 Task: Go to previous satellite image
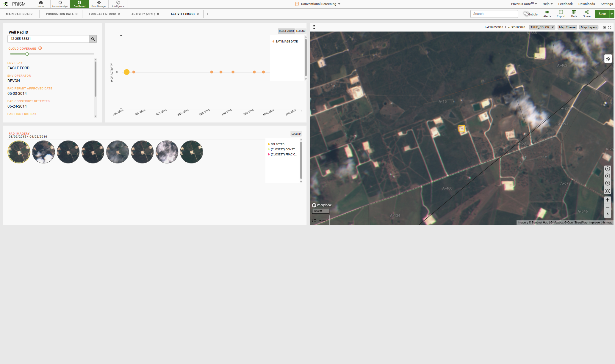coord(608,169)
